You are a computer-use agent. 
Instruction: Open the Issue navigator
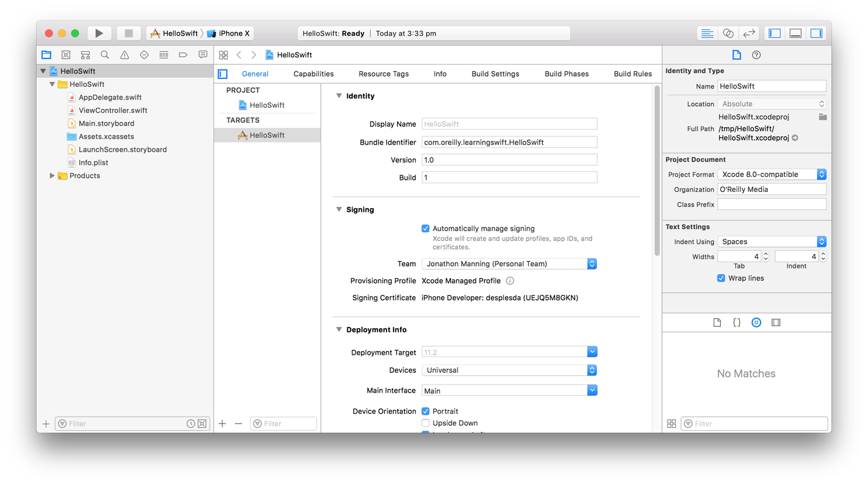[x=125, y=55]
